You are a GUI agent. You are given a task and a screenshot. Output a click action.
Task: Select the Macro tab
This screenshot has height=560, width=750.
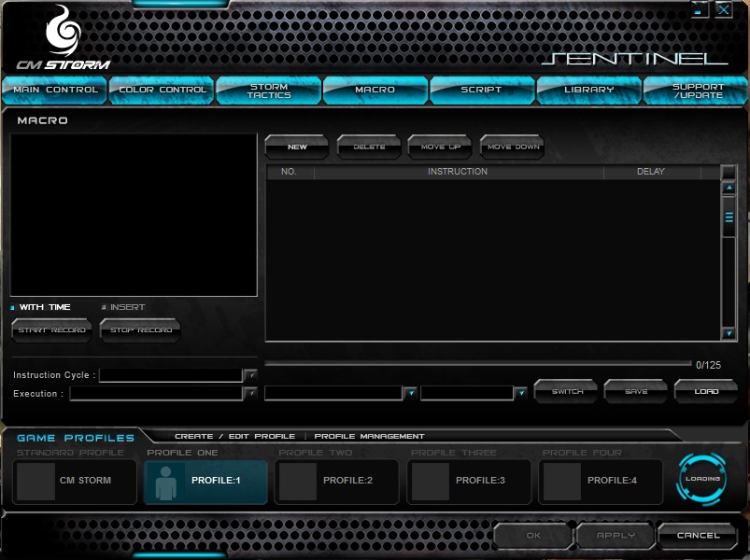(375, 90)
